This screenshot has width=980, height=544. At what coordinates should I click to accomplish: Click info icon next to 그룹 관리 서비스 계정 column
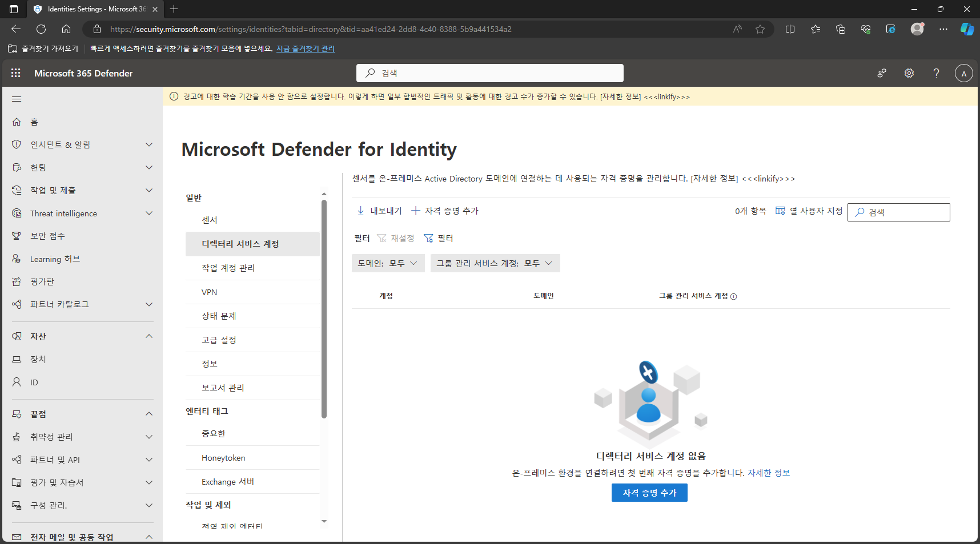pos(734,296)
